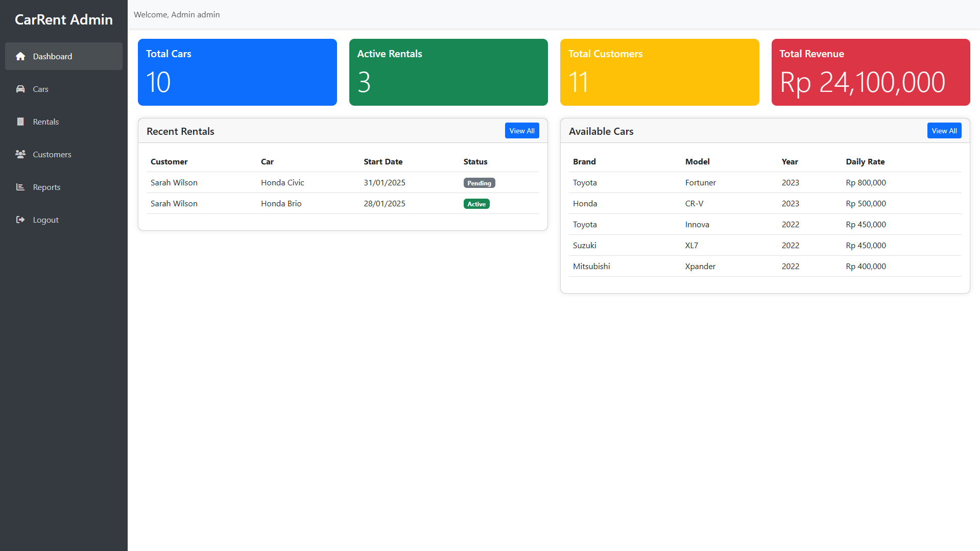Viewport: 980px width, 551px height.
Task: Click the Customers people icon in sidebar
Action: pos(20,154)
